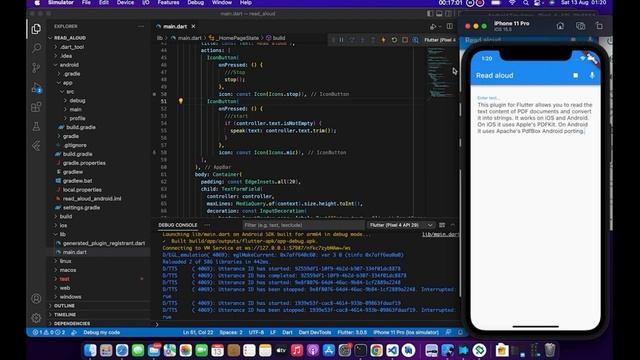Open Visual Studio Code from Dock

(x=392, y=350)
